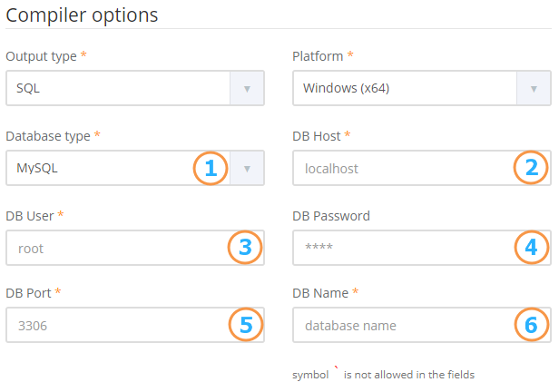Expand the Output type dropdown arrow
This screenshot has height=392, width=559.
point(247,89)
